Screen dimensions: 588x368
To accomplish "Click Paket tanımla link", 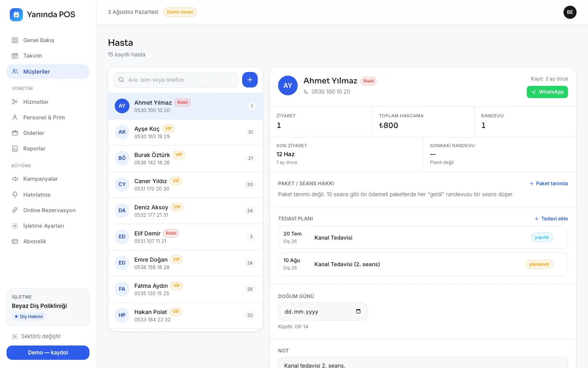I will coord(548,184).
